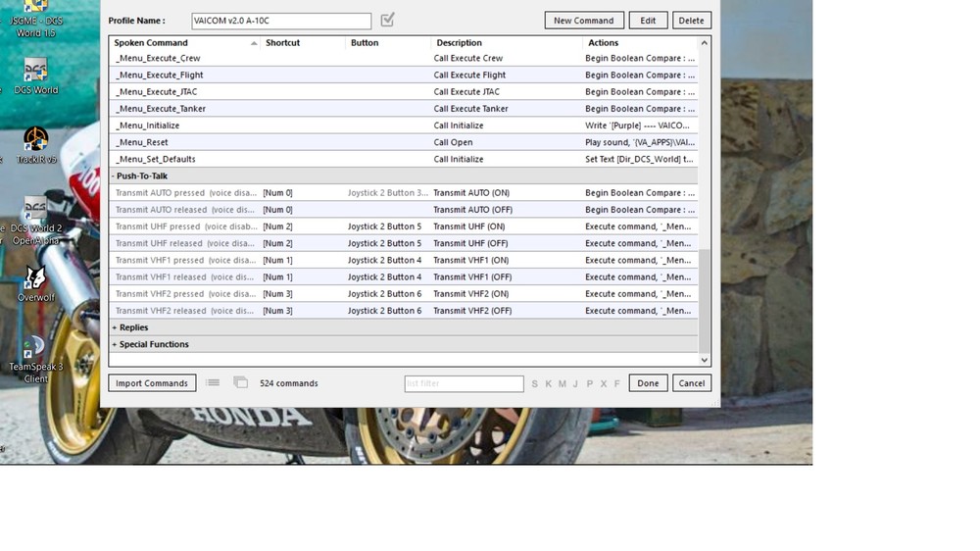Toggle the F filter letter
Viewport: 980px width, 551px height.
point(616,383)
